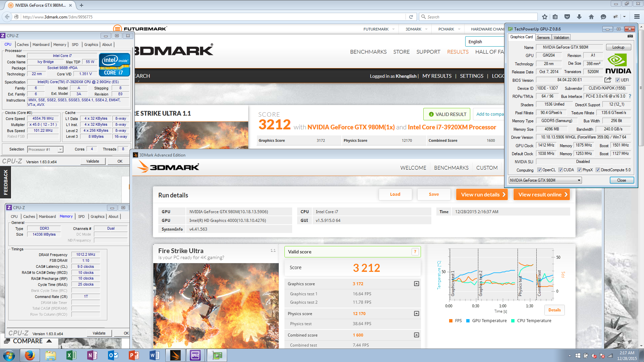Click Validate in the top CPU-Z window
This screenshot has height=362, width=644.
(93, 161)
